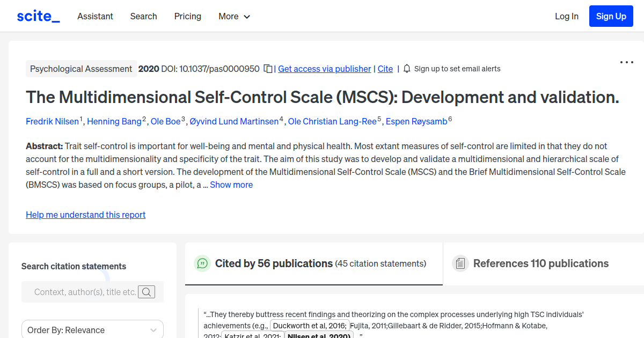This screenshot has width=644, height=338.
Task: Select the Psychological Assessment journal tag
Action: tap(81, 69)
